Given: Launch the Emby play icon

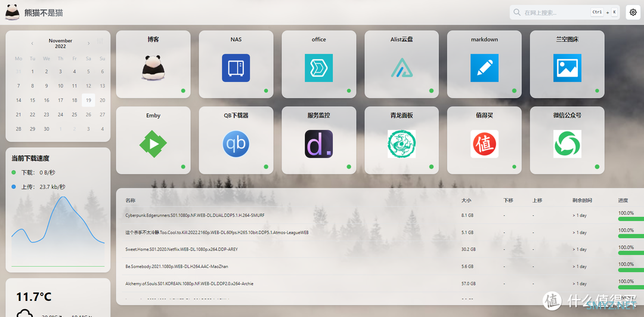Looking at the screenshot, I should 153,144.
